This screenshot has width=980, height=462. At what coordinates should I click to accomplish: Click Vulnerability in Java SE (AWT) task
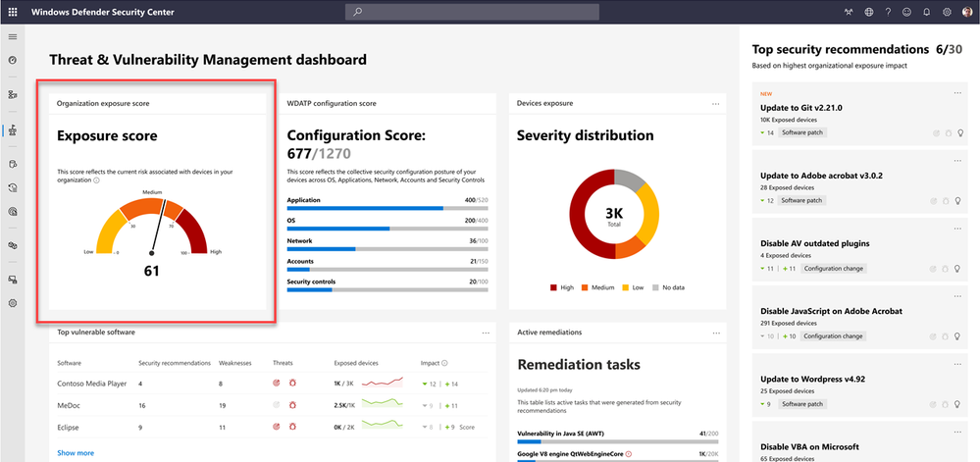click(560, 434)
